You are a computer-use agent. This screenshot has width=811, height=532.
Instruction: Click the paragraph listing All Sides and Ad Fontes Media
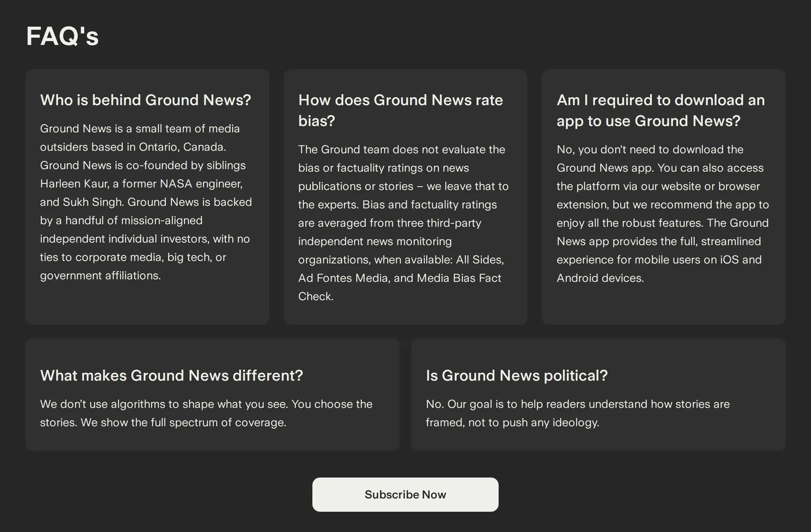point(403,222)
